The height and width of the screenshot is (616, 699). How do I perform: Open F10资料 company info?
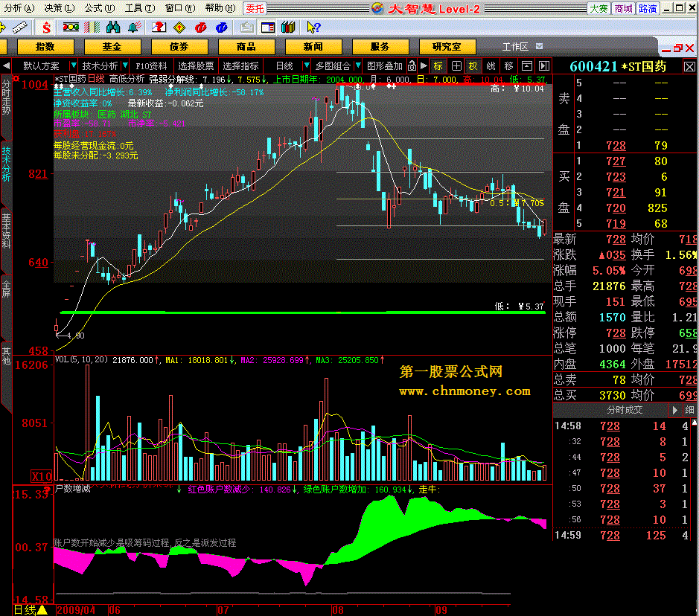pos(151,66)
